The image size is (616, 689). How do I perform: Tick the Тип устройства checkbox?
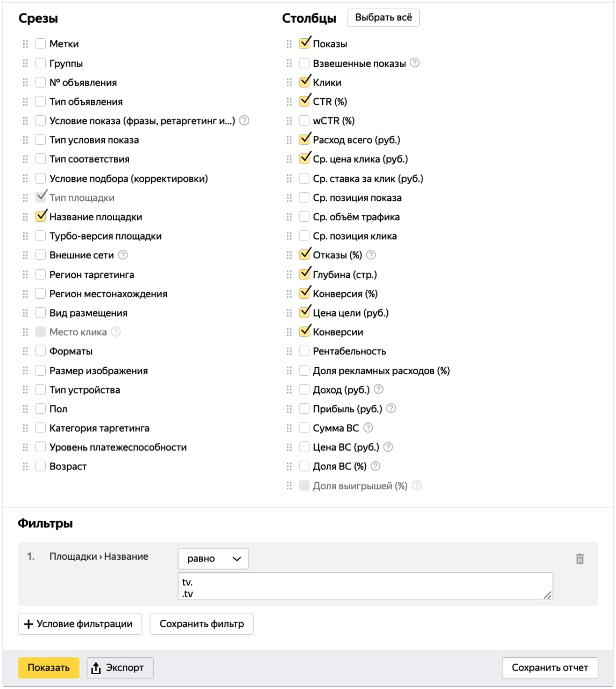tap(40, 390)
